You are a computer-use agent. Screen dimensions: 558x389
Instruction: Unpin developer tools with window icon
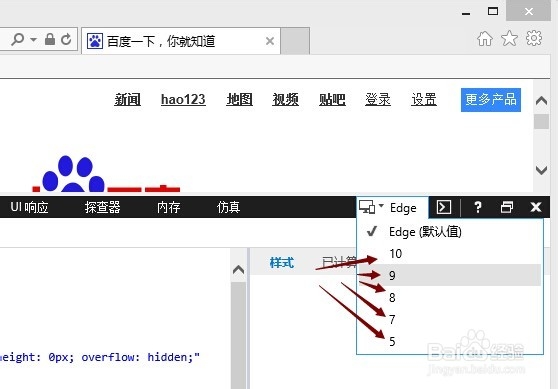pyautogui.click(x=507, y=207)
